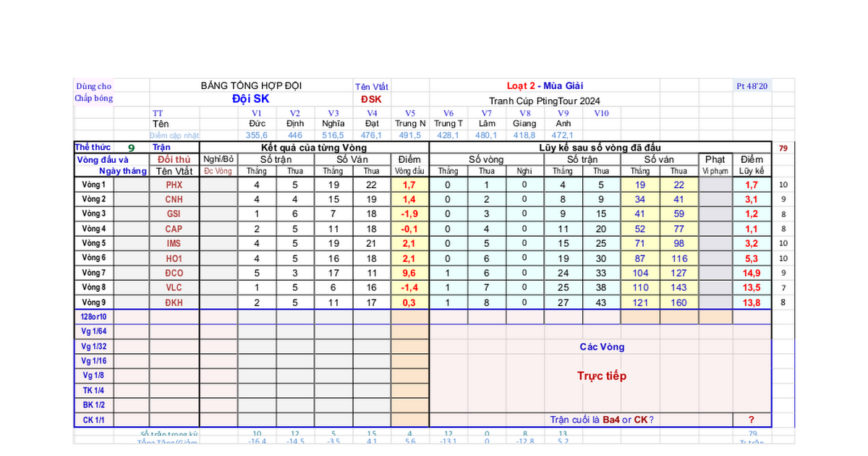Select cumulative score '13,8' in Vòng 9
This screenshot has height=456, width=868.
tap(752, 303)
